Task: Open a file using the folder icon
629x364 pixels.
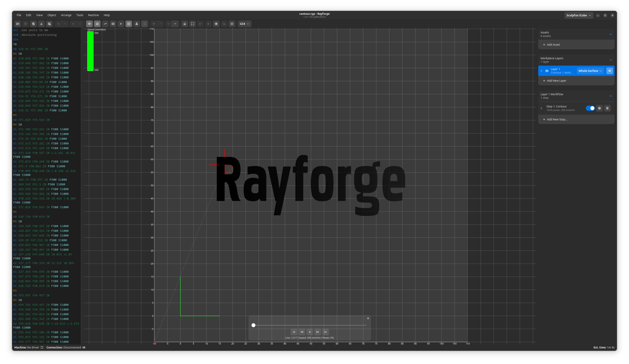Action: pyautogui.click(x=18, y=24)
